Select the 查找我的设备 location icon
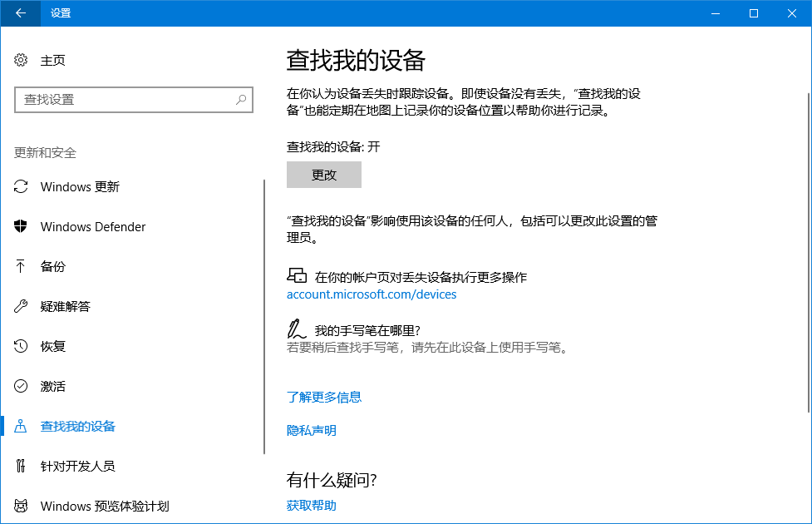Viewport: 812px width, 524px height. (20, 426)
